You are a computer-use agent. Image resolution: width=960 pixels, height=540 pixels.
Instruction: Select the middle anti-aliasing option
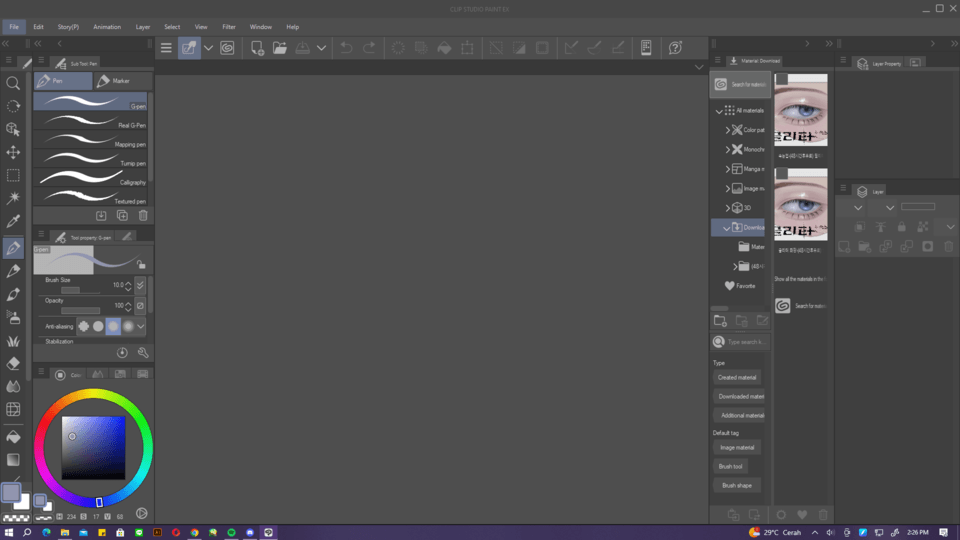pyautogui.click(x=113, y=326)
